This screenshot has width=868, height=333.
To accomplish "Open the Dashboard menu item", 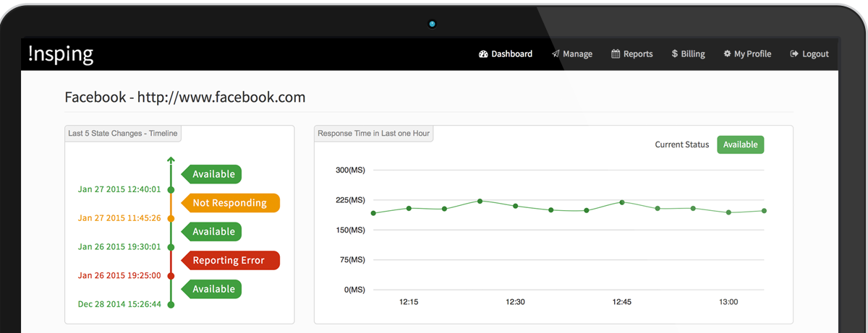I will tap(506, 54).
